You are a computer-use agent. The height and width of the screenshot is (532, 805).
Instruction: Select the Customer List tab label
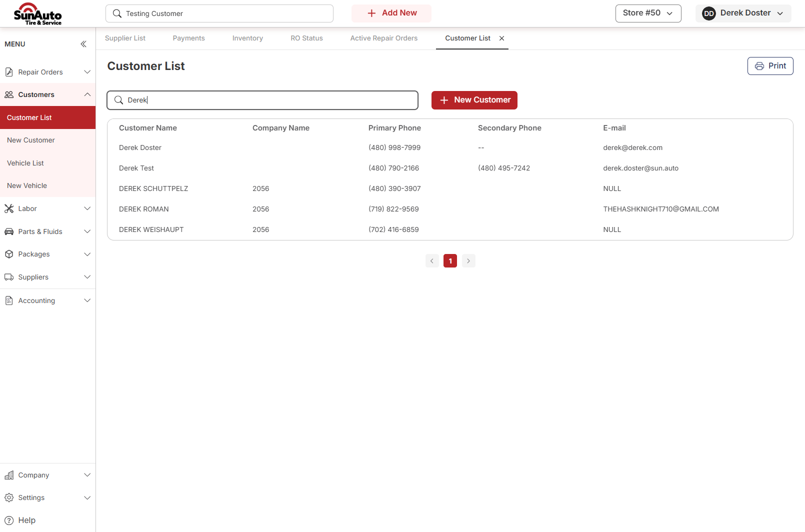(x=467, y=38)
